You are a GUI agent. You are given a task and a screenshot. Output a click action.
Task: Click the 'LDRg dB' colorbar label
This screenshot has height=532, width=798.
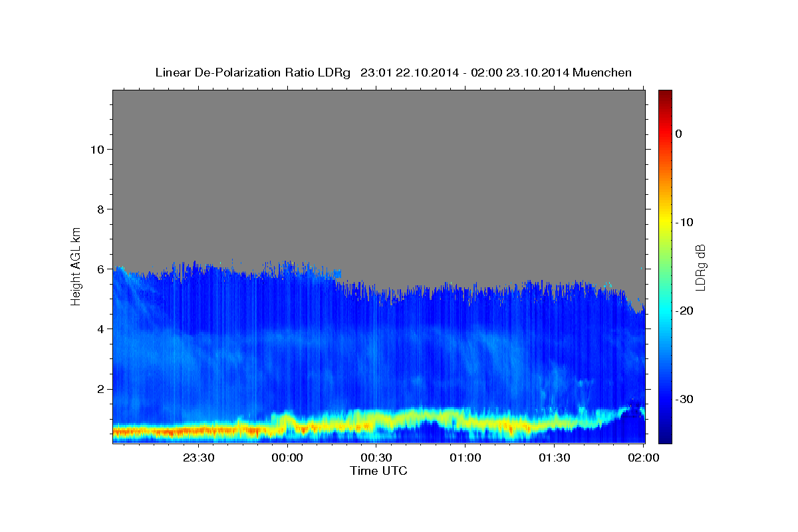700,267
